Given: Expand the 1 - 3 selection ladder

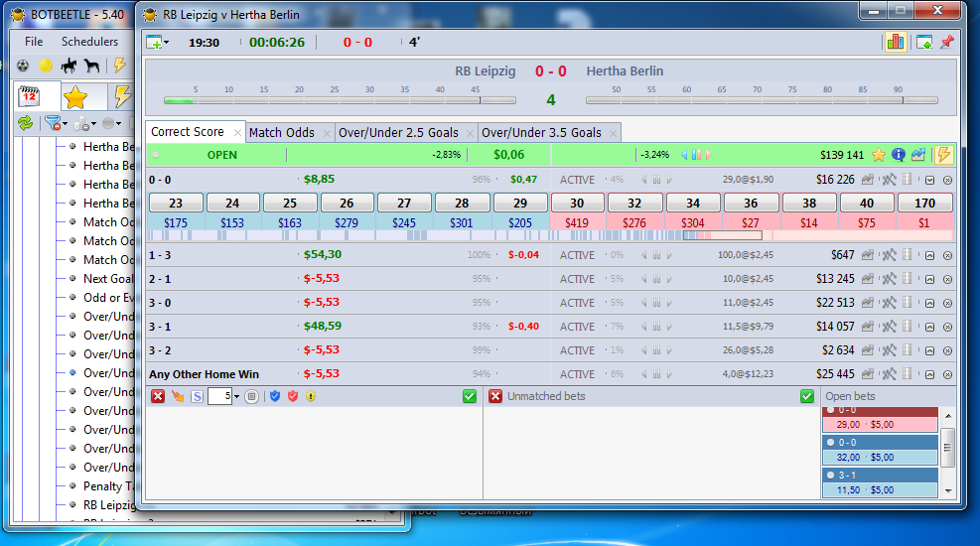Looking at the screenshot, I should tap(930, 255).
